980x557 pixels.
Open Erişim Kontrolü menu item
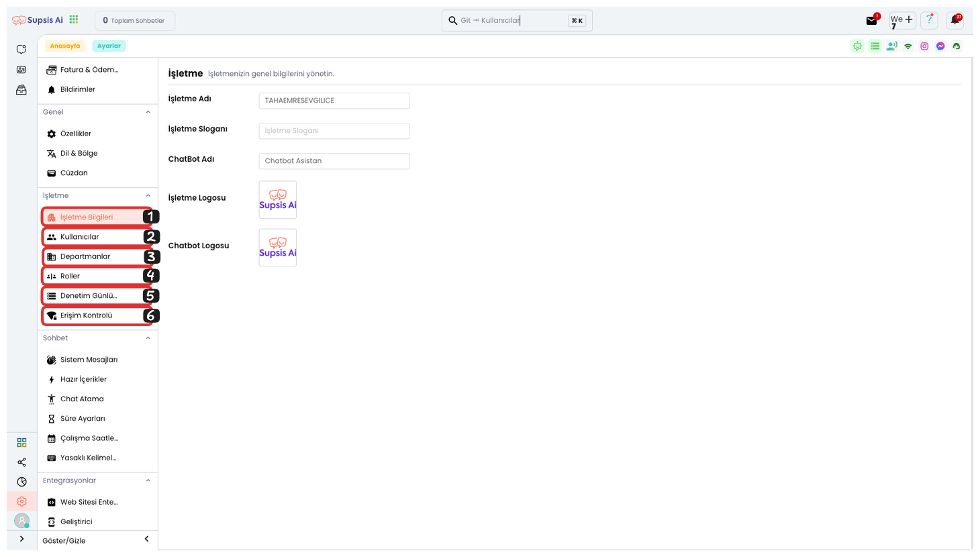click(x=97, y=315)
